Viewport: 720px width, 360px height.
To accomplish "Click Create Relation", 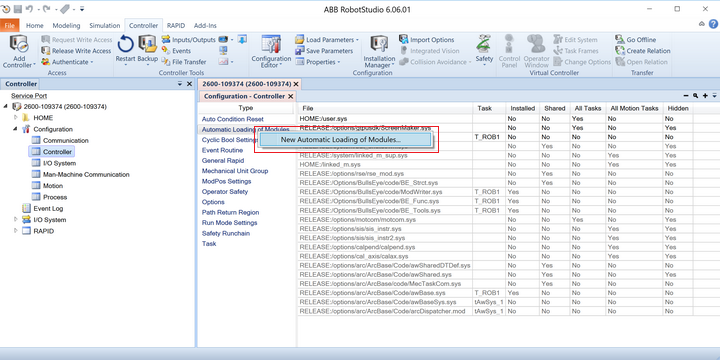I will click(x=643, y=51).
